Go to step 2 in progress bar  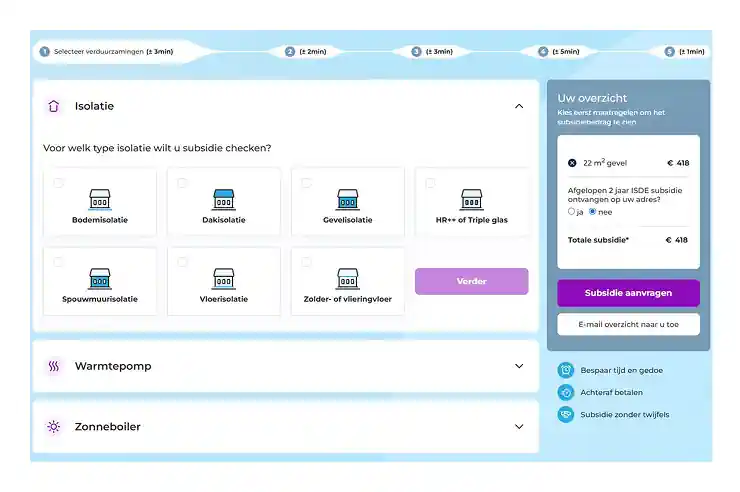290,51
